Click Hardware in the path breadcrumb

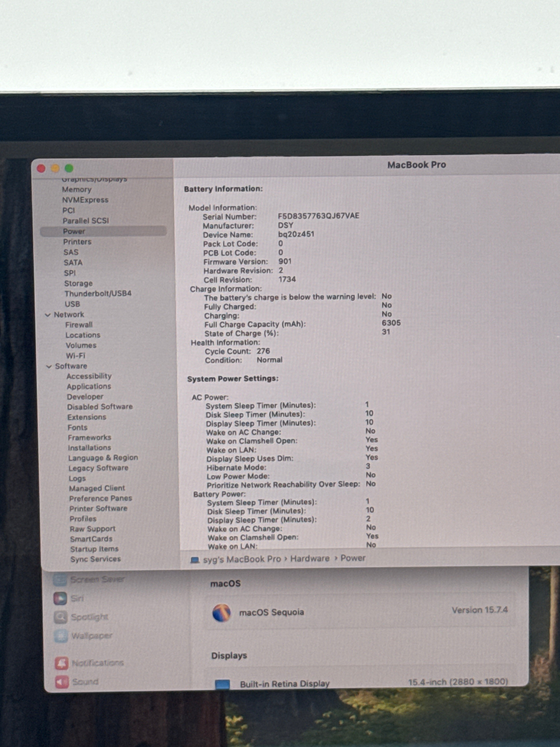click(309, 559)
